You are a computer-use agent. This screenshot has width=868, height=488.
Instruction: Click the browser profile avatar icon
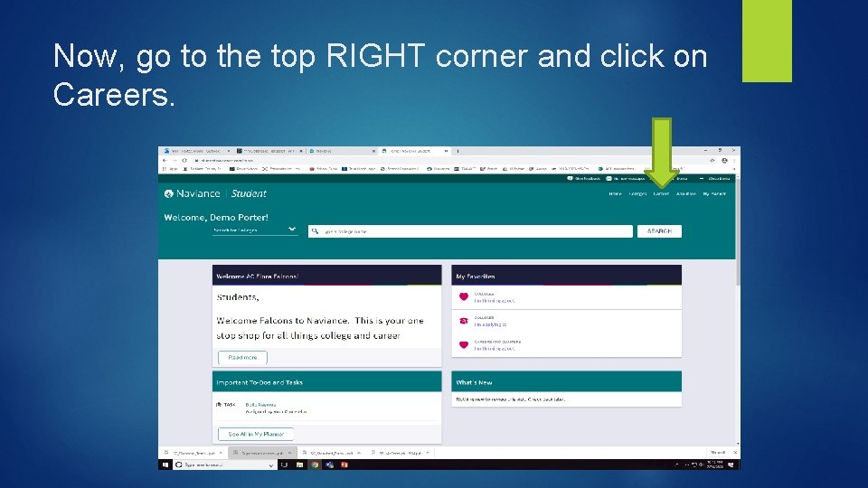pos(724,161)
